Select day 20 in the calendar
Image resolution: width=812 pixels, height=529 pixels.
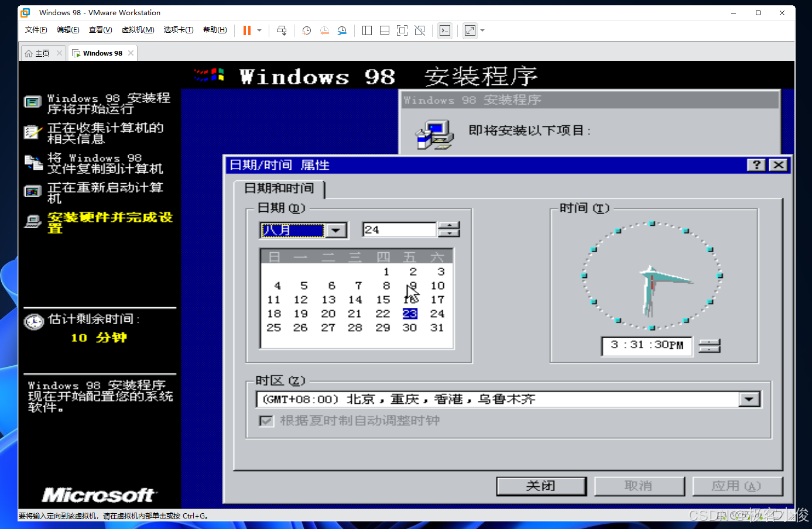[328, 314]
